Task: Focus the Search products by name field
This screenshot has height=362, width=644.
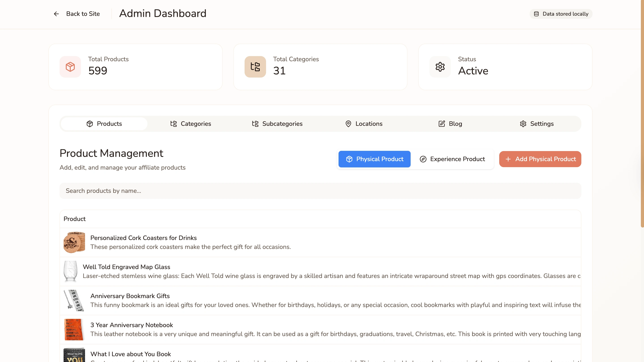Action: [x=320, y=191]
